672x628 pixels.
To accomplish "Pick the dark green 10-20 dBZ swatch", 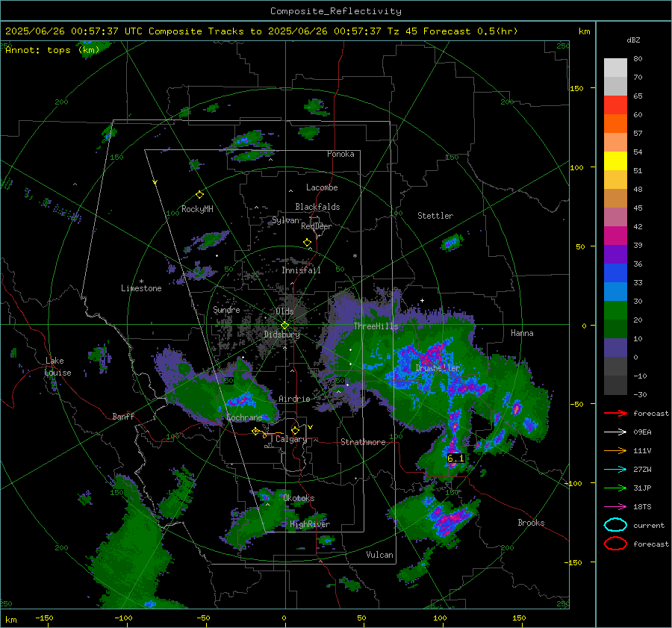I will pyautogui.click(x=615, y=329).
